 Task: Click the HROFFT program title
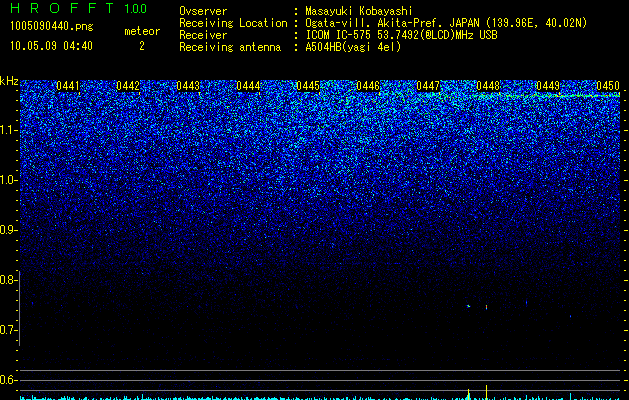coord(62,8)
